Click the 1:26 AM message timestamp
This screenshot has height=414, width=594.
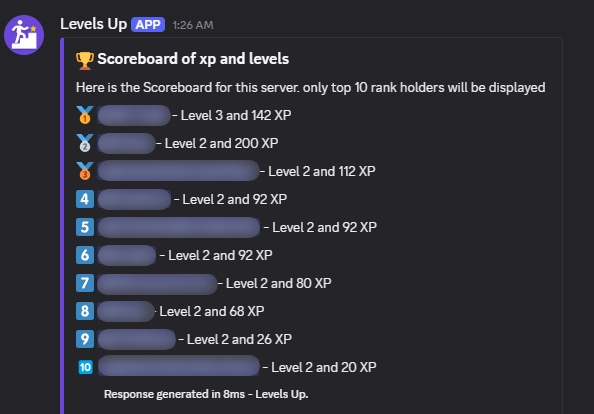pyautogui.click(x=193, y=25)
